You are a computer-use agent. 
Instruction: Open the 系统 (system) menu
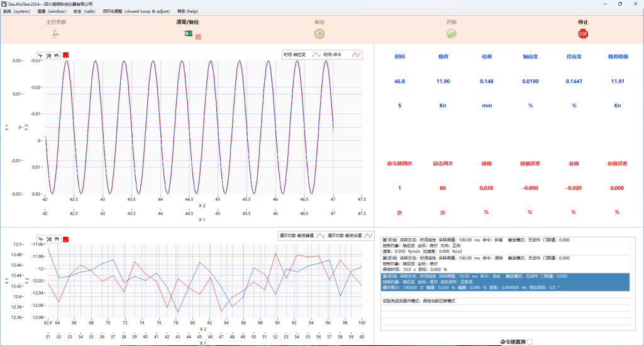(x=16, y=11)
